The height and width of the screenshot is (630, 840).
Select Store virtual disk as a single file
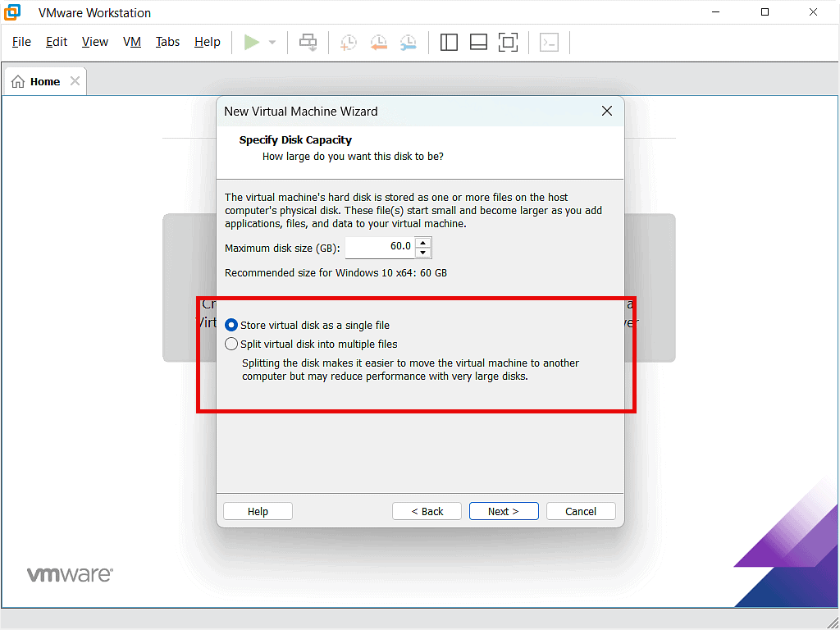231,326
